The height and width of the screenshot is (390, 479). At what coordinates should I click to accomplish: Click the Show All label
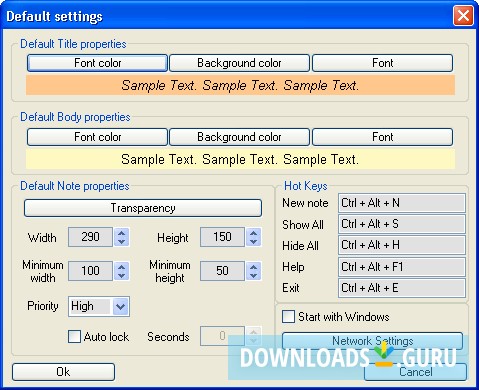point(303,225)
